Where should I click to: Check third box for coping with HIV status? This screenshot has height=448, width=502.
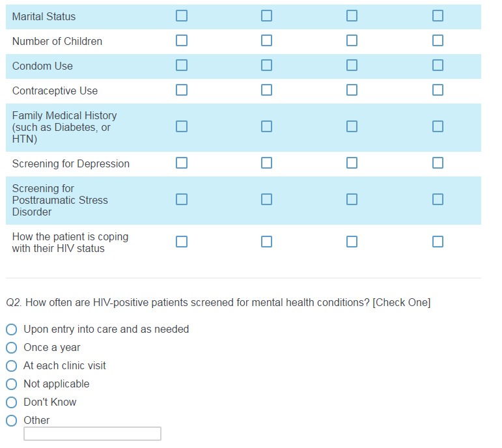coord(352,242)
